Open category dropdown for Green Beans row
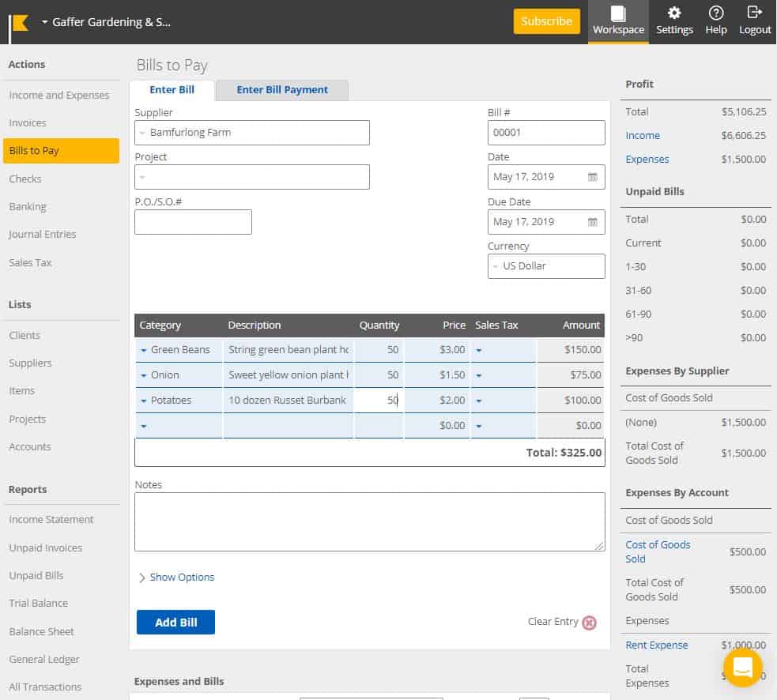This screenshot has width=777, height=700. (x=144, y=350)
